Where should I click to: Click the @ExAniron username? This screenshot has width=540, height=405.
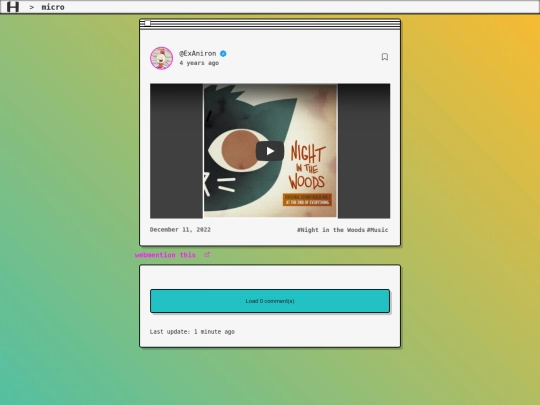pos(197,53)
